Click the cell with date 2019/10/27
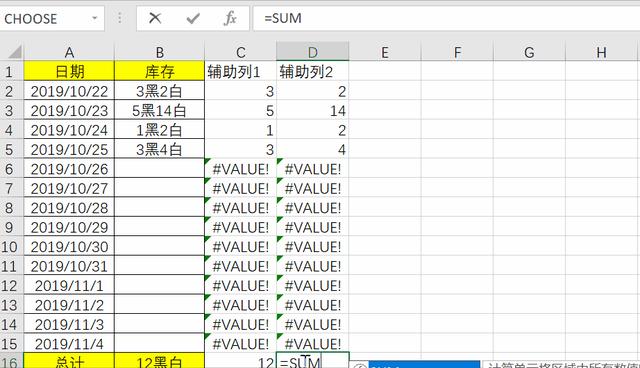This screenshot has width=640, height=368. tap(69, 188)
